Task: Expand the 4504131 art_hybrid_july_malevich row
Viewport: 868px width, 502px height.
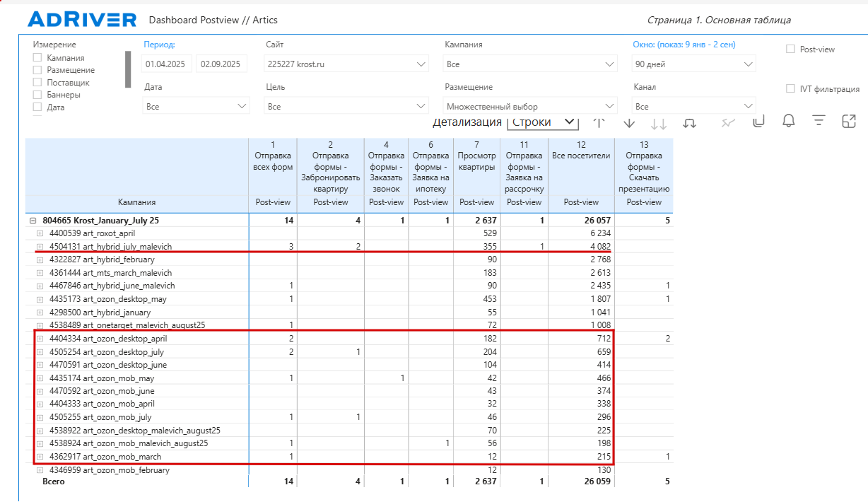Action: click(x=40, y=247)
